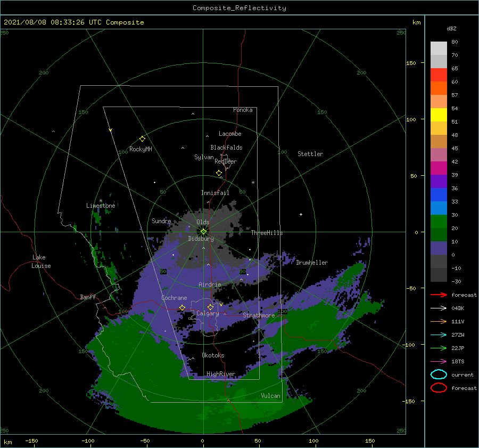
Task: Click the magenta 18TS arrow icon
Action: [439, 362]
